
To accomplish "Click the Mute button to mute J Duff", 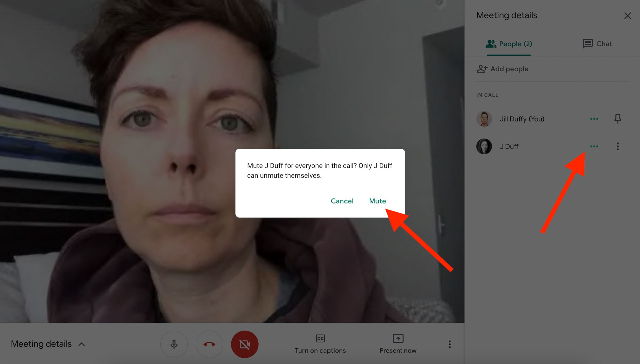I will (377, 201).
